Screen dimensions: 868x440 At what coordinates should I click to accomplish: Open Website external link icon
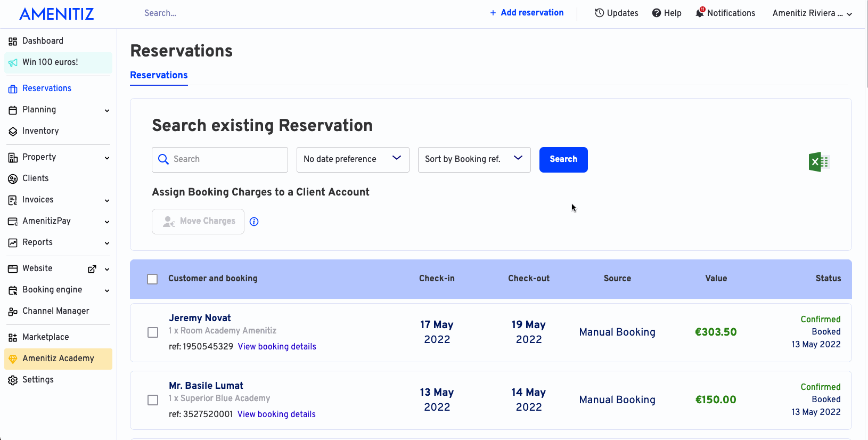coord(92,269)
